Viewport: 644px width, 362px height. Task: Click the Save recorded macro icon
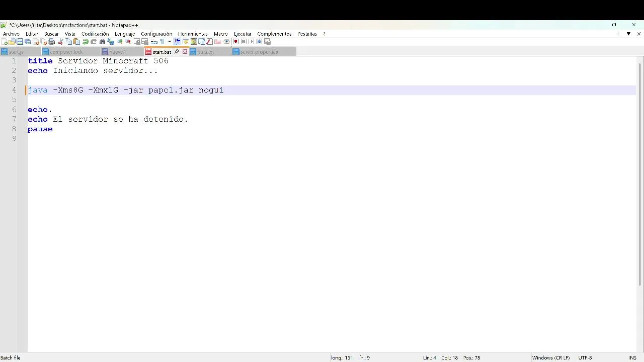(267, 42)
